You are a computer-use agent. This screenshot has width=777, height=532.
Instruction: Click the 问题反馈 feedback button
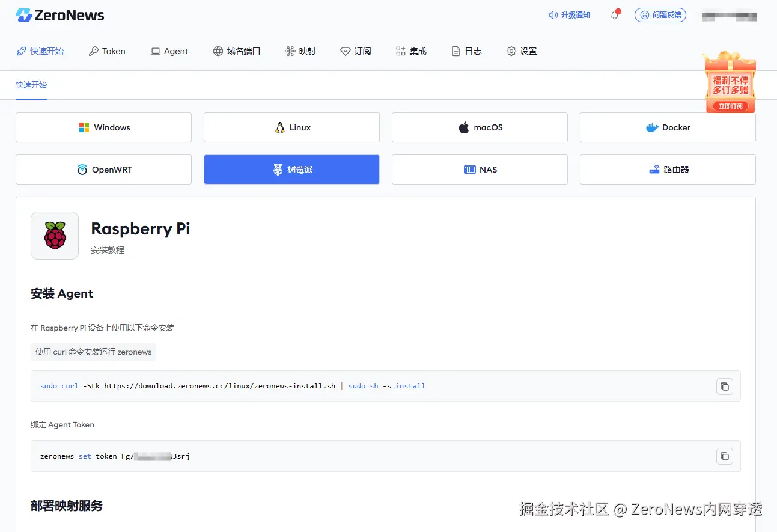pos(660,15)
